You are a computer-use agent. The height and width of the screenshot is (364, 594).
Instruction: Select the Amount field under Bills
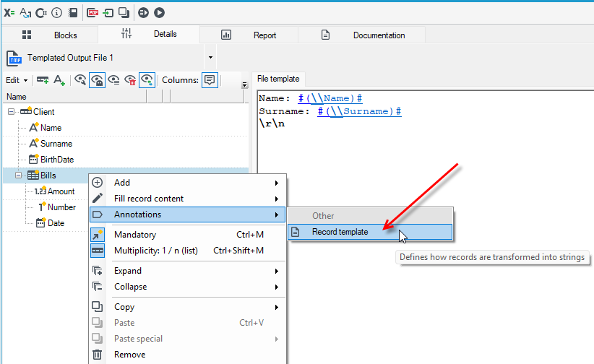(x=61, y=191)
